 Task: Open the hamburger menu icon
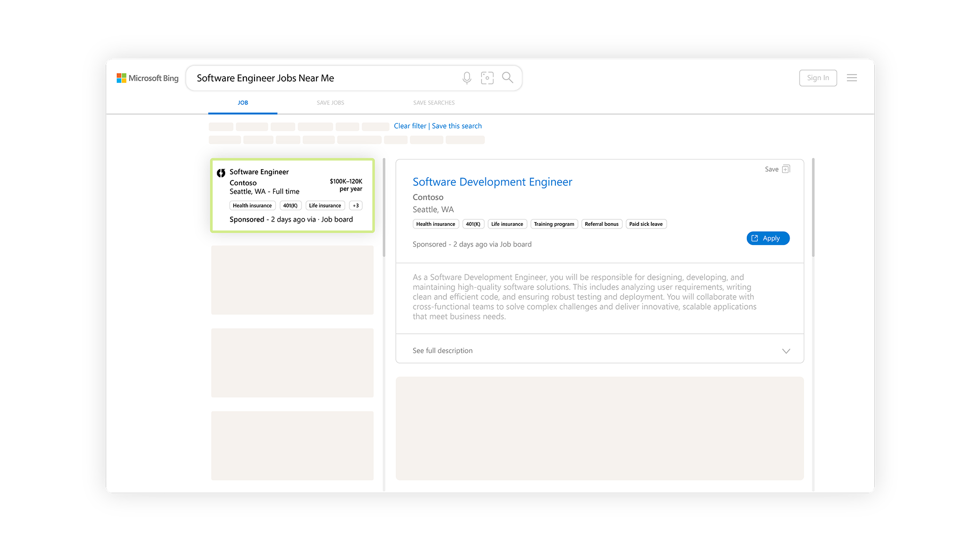(x=851, y=78)
